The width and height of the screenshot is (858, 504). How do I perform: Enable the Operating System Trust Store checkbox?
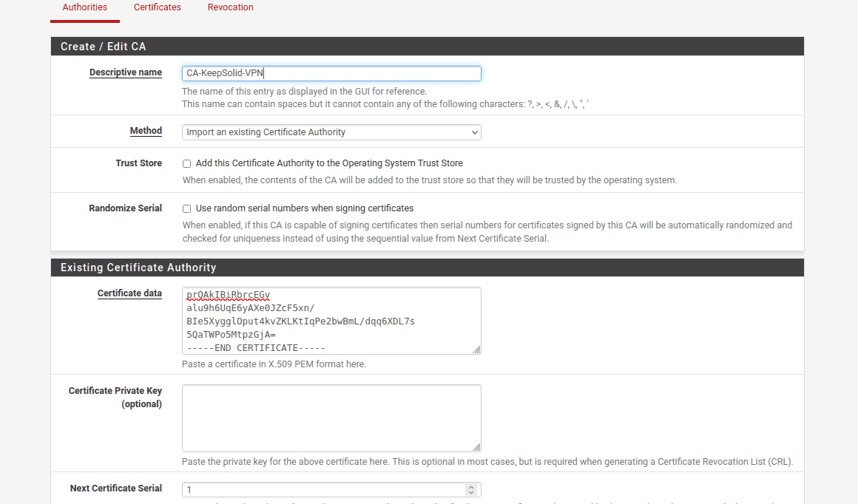tap(187, 163)
